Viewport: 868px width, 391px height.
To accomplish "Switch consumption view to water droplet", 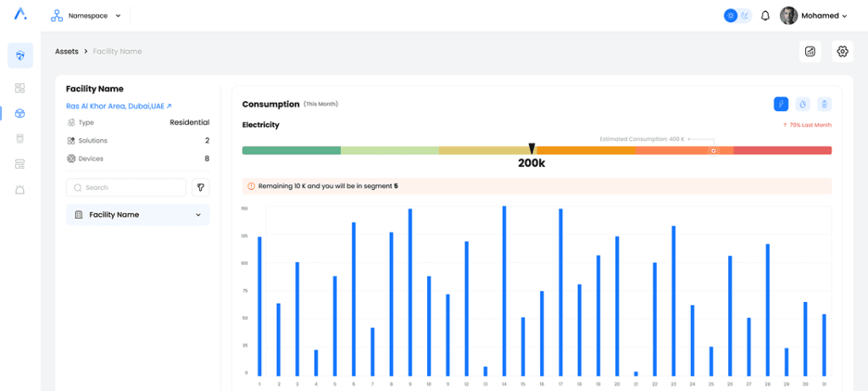I will click(802, 104).
